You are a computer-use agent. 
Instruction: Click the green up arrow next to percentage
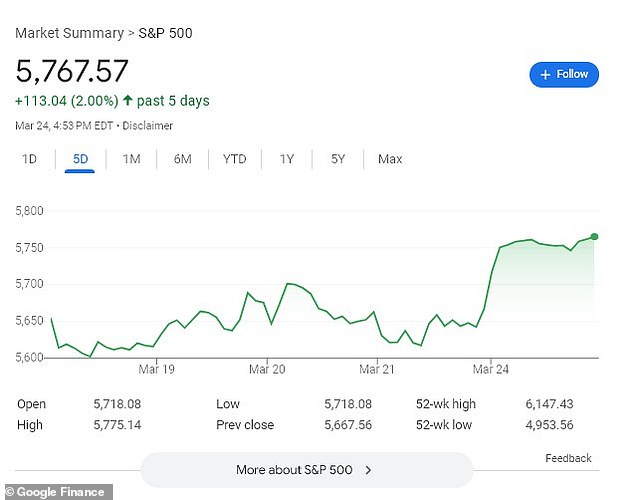126,101
